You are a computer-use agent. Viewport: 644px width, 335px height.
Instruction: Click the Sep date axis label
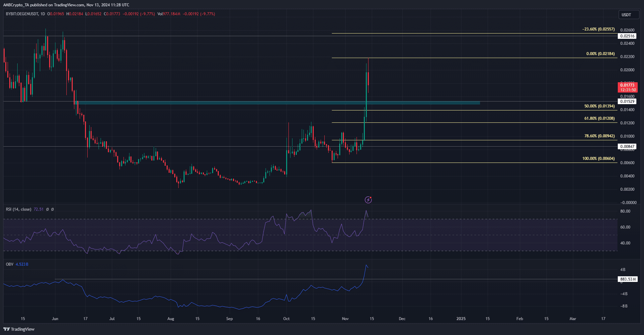[x=229, y=319]
